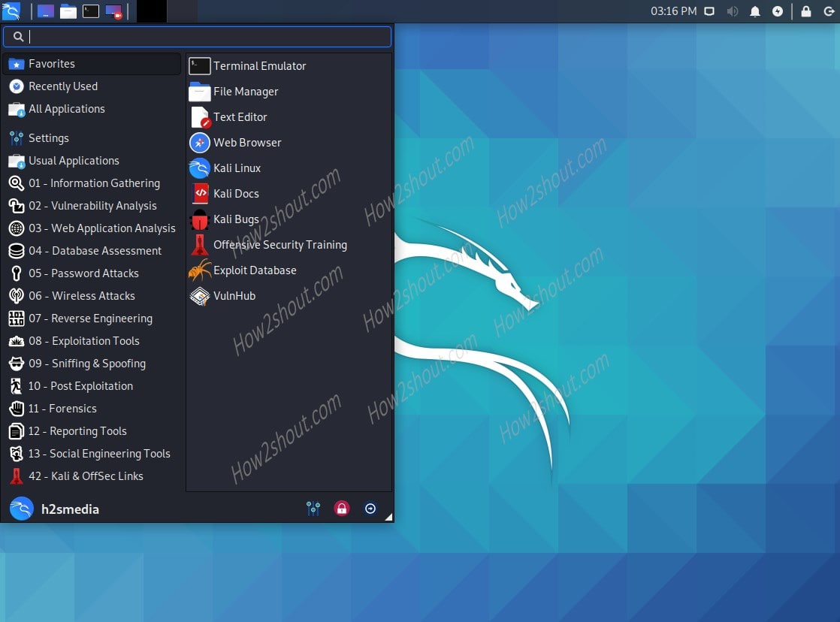Viewport: 840px width, 622px height.
Task: Launch the Exploit Database tool
Action: [x=253, y=270]
